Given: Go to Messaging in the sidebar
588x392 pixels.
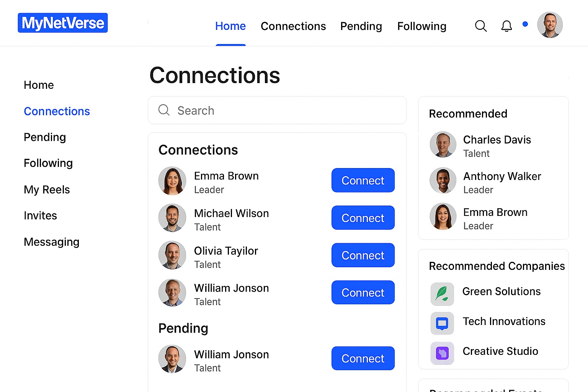Looking at the screenshot, I should click(52, 242).
